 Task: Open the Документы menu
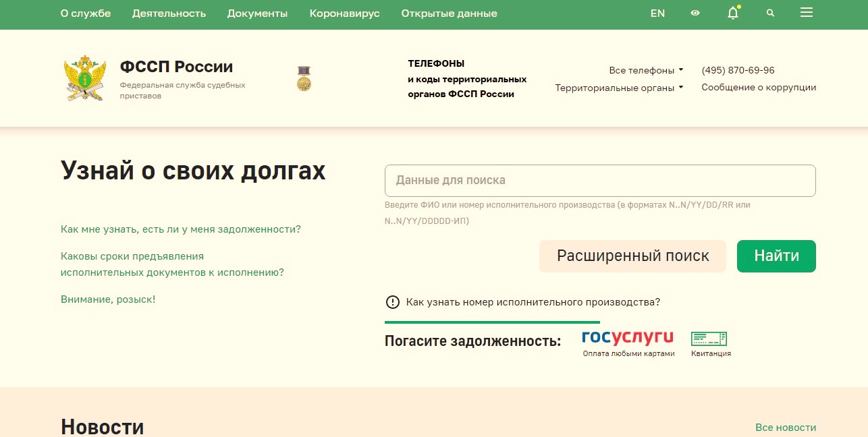point(257,13)
